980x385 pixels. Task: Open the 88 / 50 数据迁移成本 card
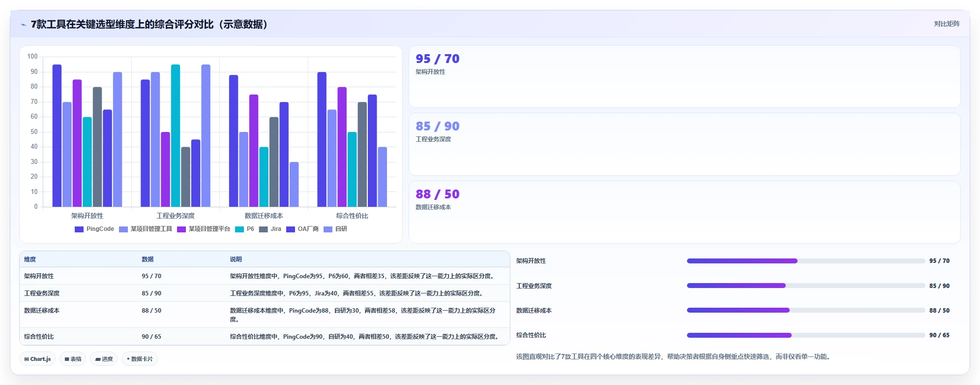click(x=684, y=212)
